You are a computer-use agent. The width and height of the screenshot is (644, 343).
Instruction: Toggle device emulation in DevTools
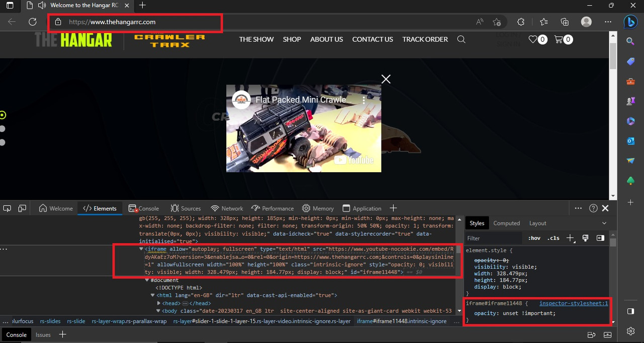click(x=22, y=208)
